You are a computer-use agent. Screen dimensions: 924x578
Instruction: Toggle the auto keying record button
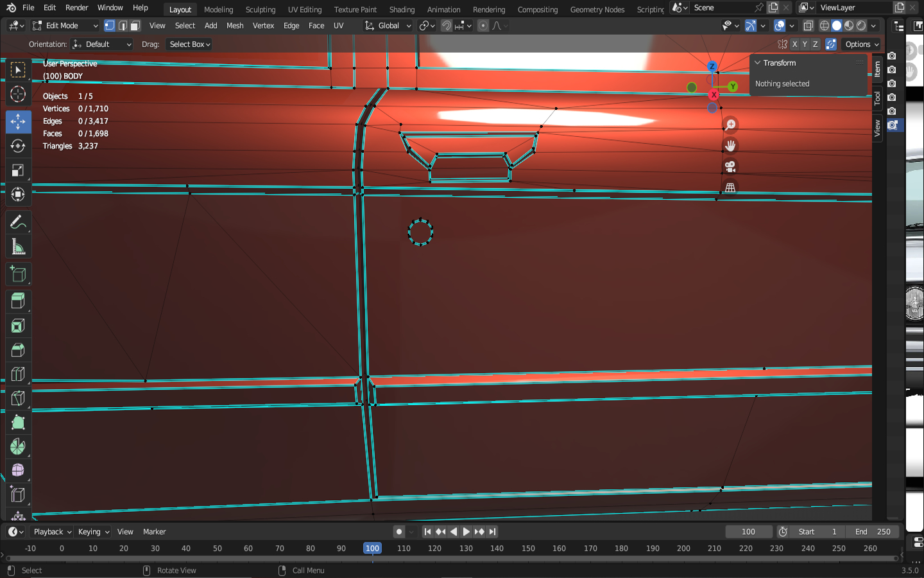pos(399,532)
